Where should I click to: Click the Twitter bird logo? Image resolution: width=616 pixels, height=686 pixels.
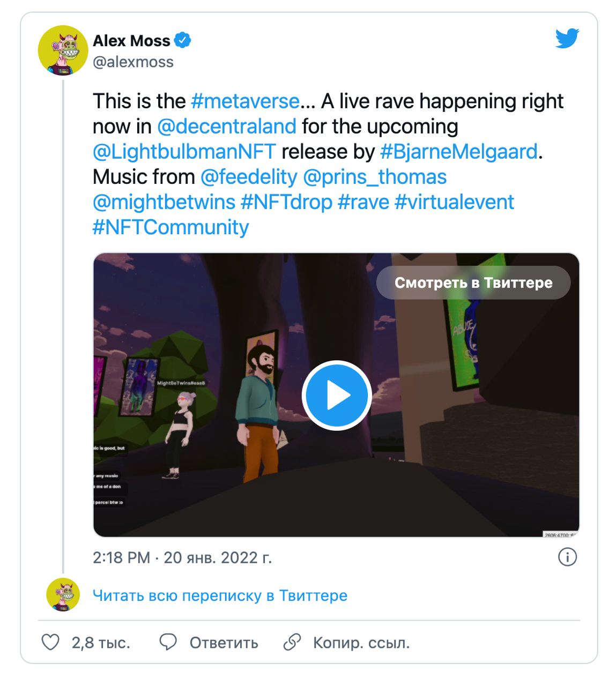pos(567,39)
